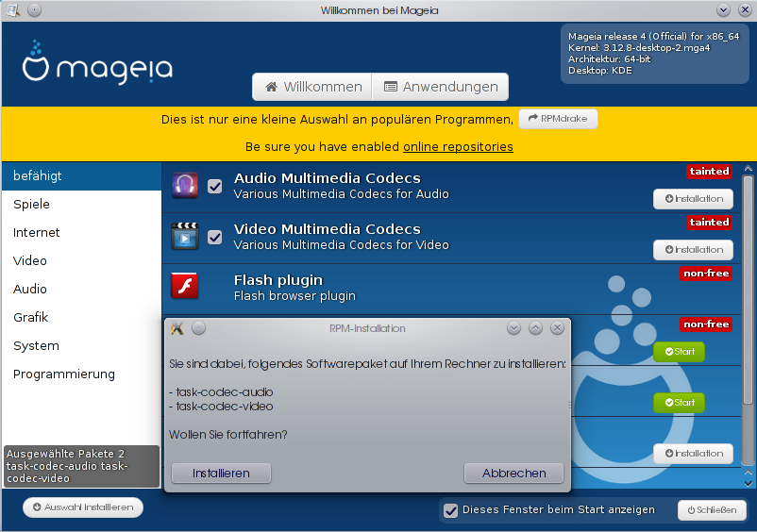
Task: Open RPMdrake from yellow banner
Action: point(558,119)
